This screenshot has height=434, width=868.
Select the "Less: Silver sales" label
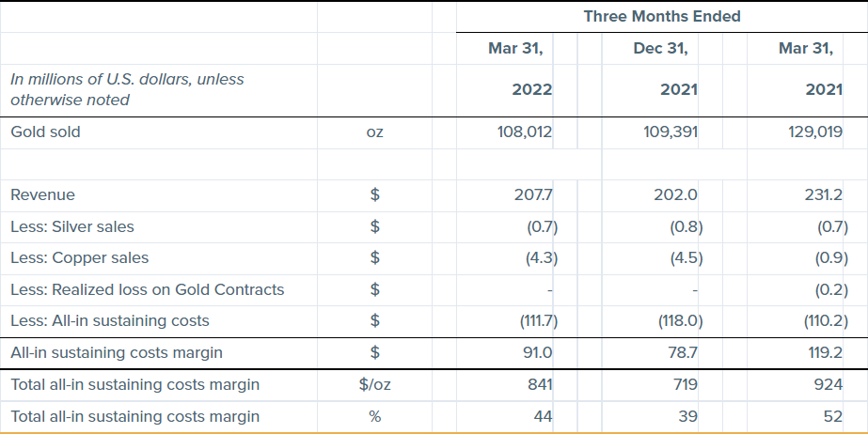click(x=71, y=226)
